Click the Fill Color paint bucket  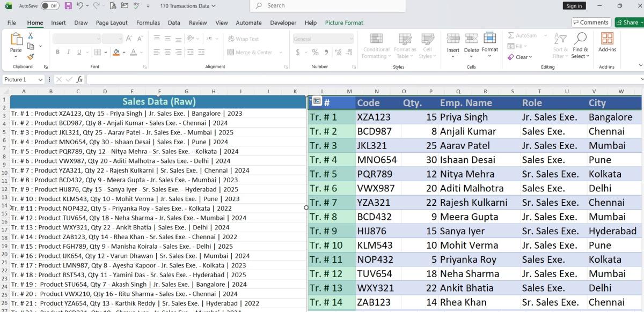pyautogui.click(x=116, y=53)
